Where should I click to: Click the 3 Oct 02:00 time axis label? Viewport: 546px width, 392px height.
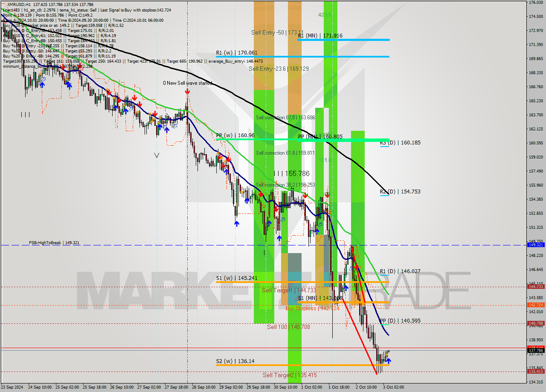(x=392, y=387)
